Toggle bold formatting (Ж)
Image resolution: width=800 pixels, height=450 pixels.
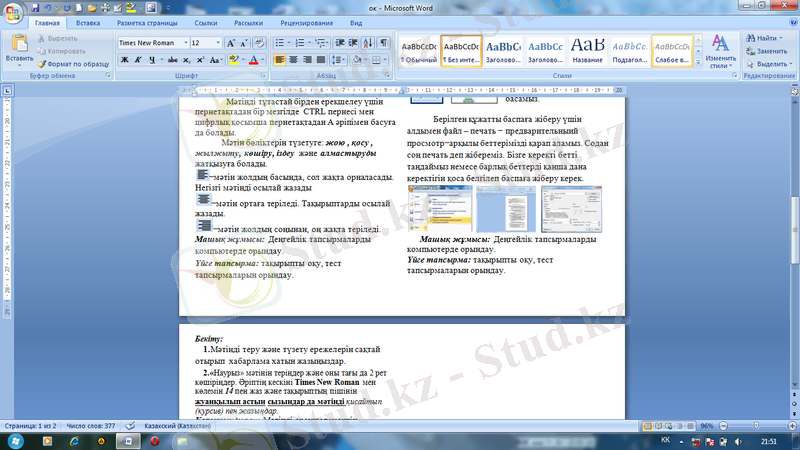[125, 60]
